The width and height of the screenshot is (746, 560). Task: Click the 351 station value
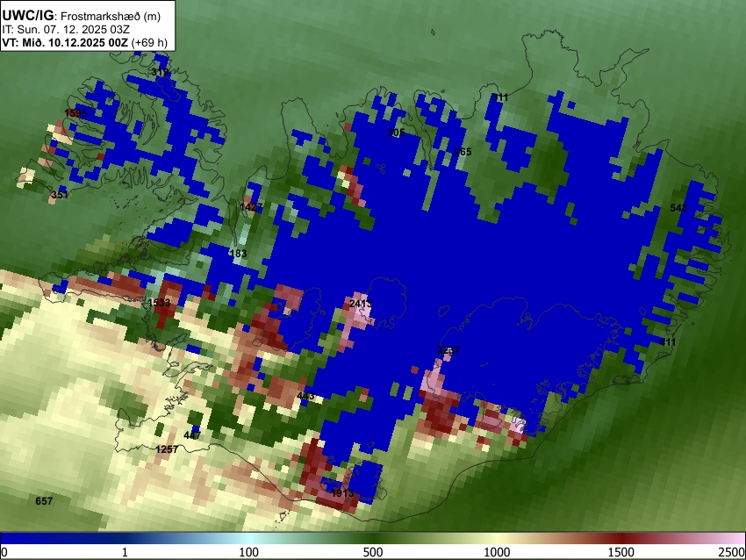coord(60,195)
